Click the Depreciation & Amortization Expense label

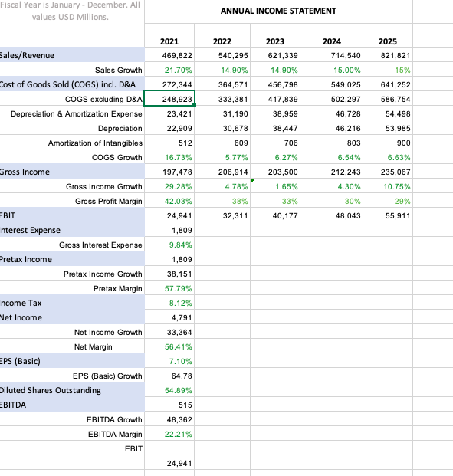pos(76,113)
